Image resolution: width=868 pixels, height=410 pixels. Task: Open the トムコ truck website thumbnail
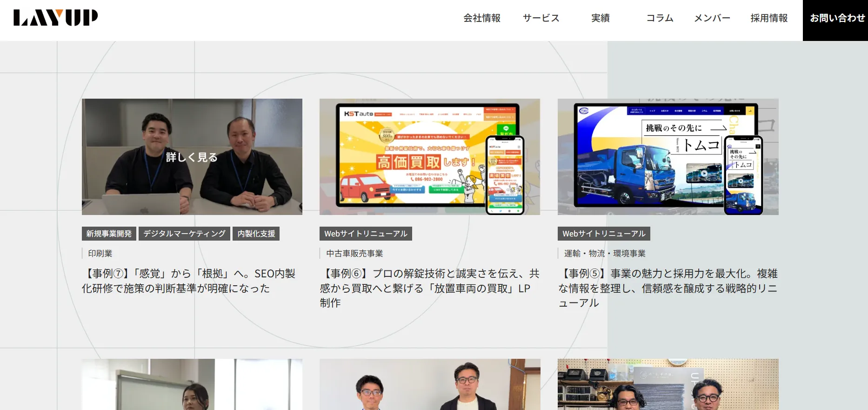point(668,157)
